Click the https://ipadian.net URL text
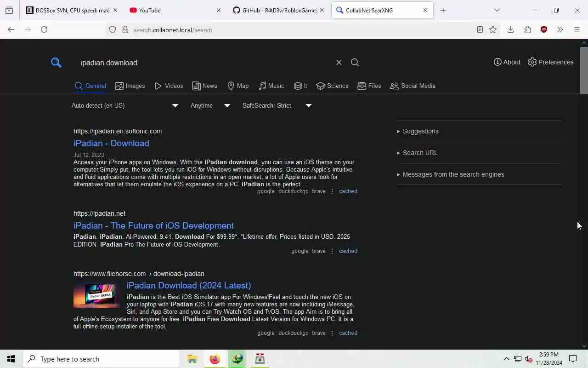This screenshot has height=368, width=588. (x=99, y=213)
